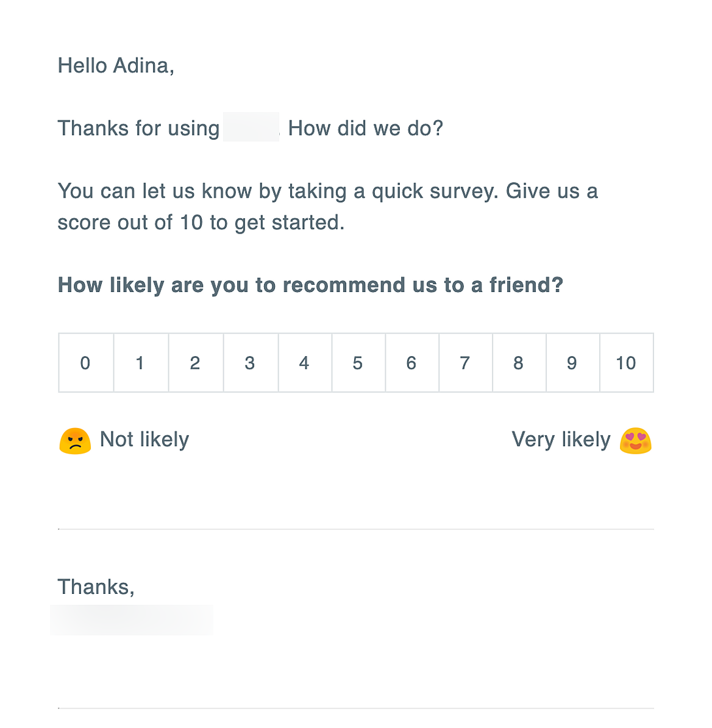Choose rating 3 in the survey scale
Viewport: 712px width, 728px height.
coord(249,363)
